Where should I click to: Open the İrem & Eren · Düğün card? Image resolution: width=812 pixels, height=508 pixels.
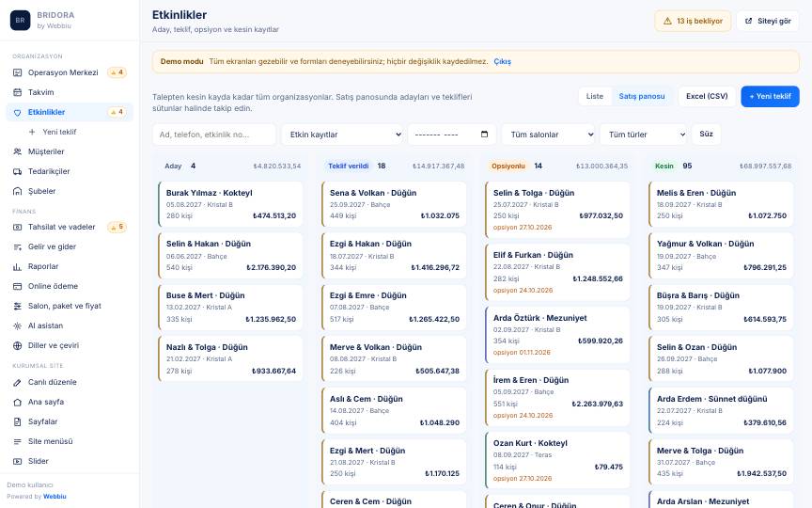[x=557, y=398]
